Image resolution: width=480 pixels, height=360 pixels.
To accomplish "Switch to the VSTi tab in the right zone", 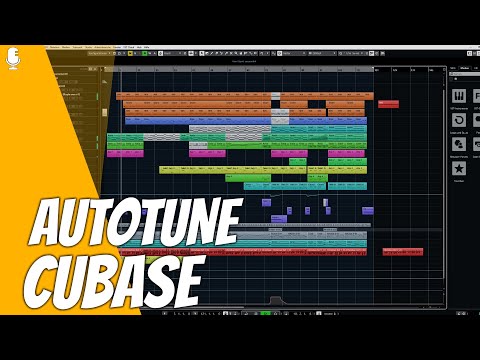I will (x=453, y=68).
